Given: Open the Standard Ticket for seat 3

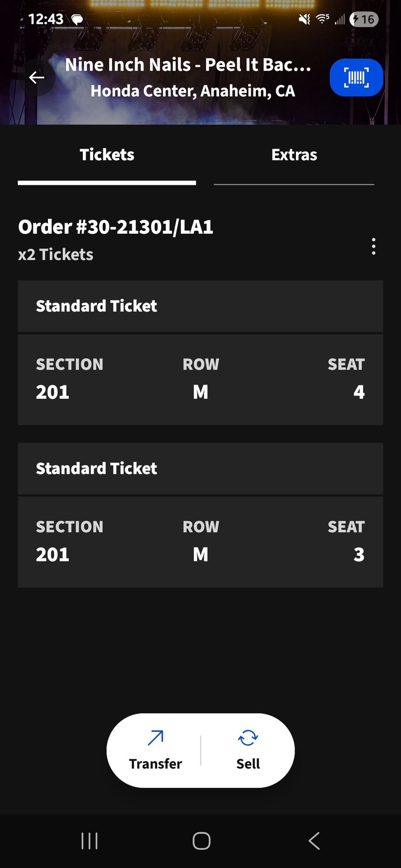Looking at the screenshot, I should tap(200, 542).
